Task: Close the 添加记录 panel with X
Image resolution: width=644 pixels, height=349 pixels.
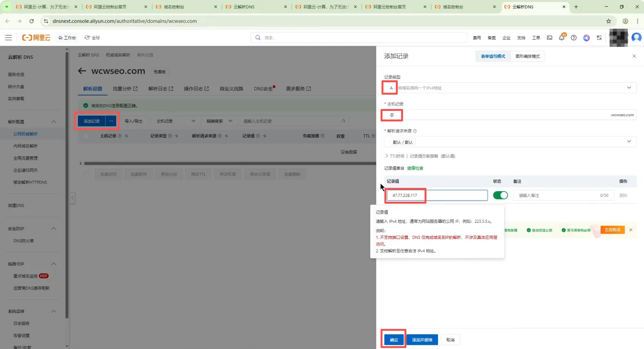Action: click(x=634, y=56)
